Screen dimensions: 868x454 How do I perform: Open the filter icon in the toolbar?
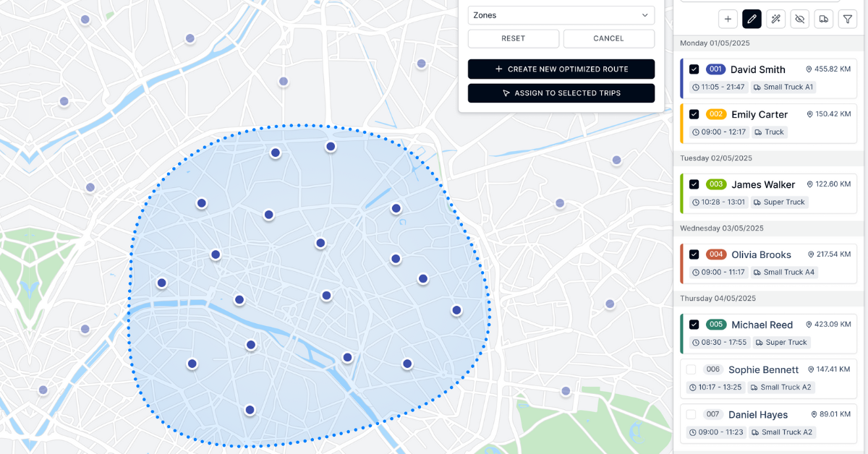pos(847,19)
